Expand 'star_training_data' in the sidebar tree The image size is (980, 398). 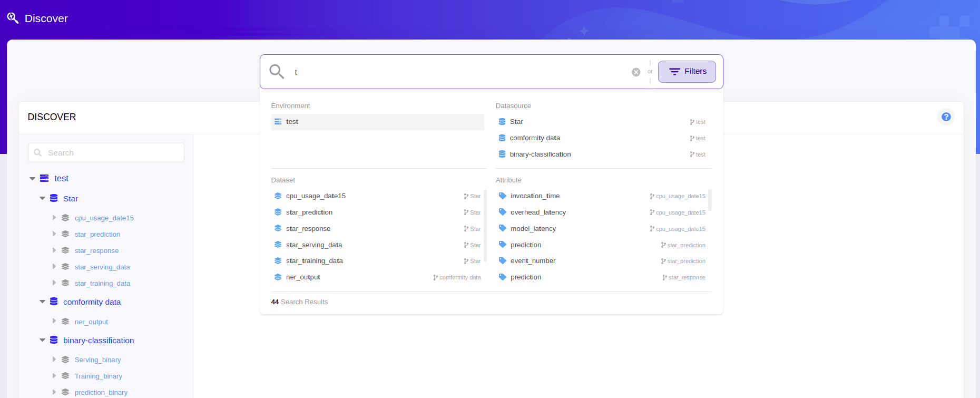point(54,283)
